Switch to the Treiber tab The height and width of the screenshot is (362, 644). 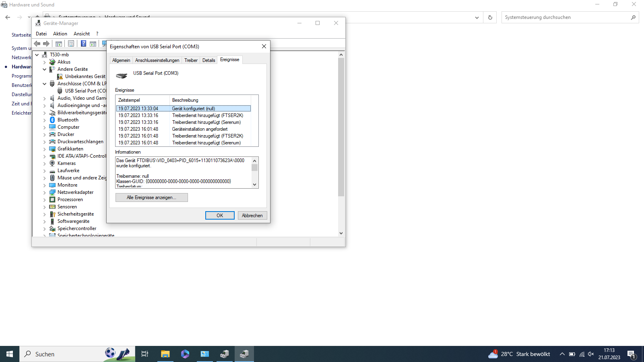[x=190, y=60]
